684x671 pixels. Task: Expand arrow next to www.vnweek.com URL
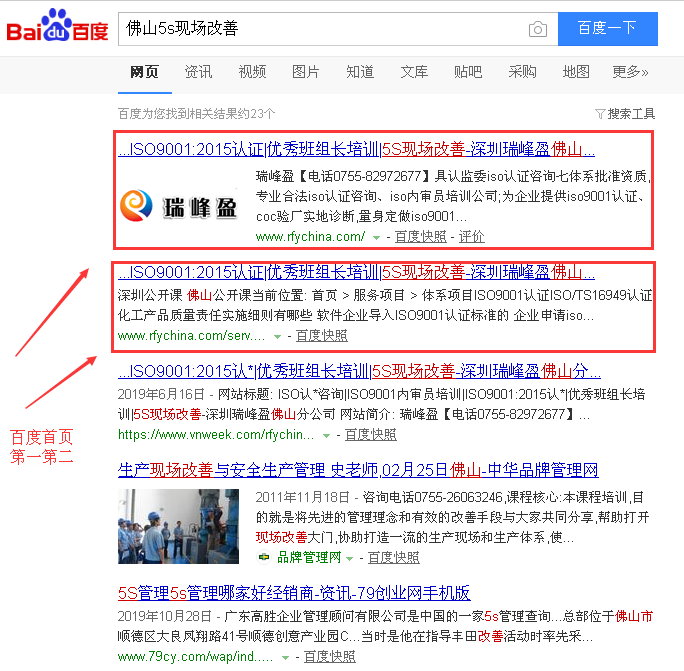pos(327,436)
